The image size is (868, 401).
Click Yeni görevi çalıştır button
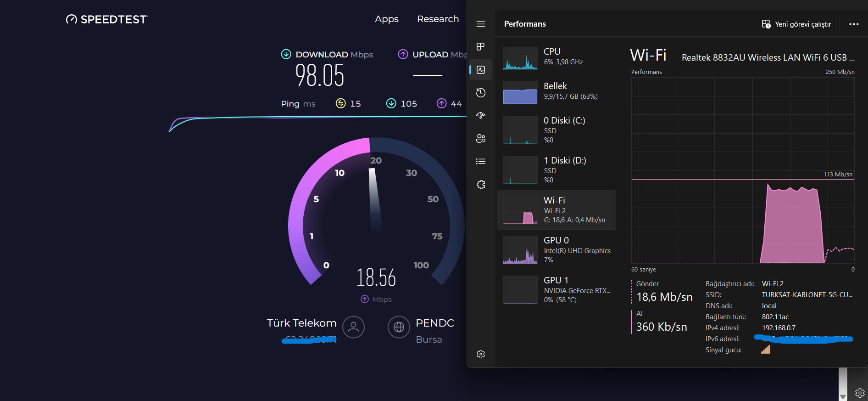coord(796,24)
